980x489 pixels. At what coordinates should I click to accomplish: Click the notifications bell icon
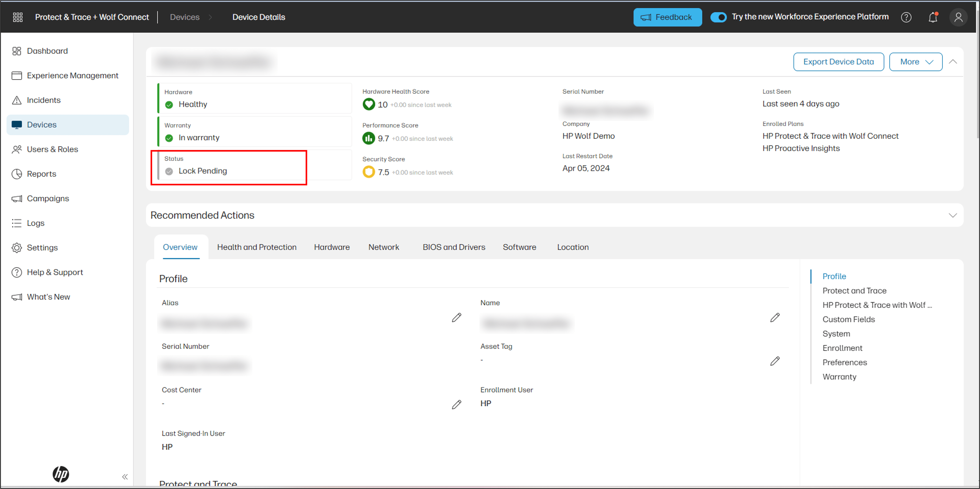pyautogui.click(x=932, y=17)
